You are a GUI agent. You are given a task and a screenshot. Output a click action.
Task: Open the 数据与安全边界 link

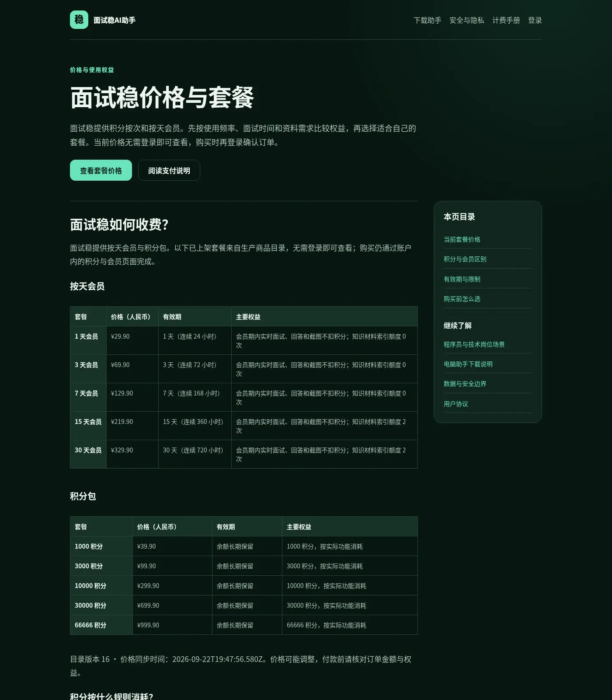465,384
